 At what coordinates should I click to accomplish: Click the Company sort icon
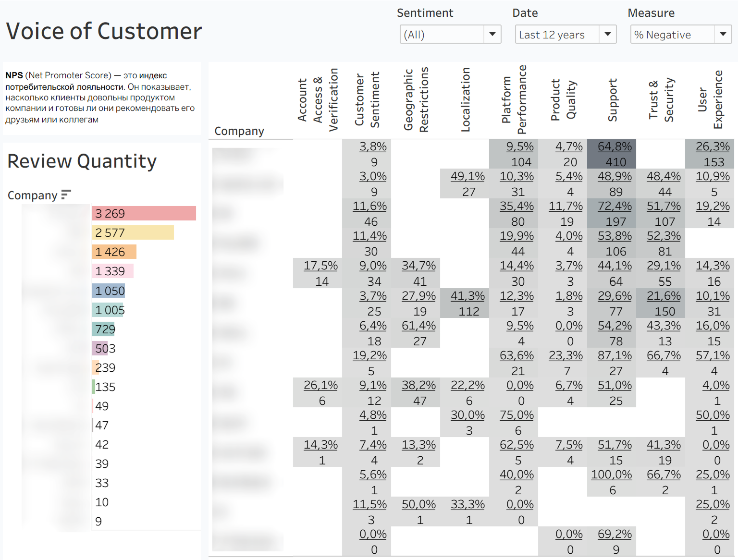point(66,195)
